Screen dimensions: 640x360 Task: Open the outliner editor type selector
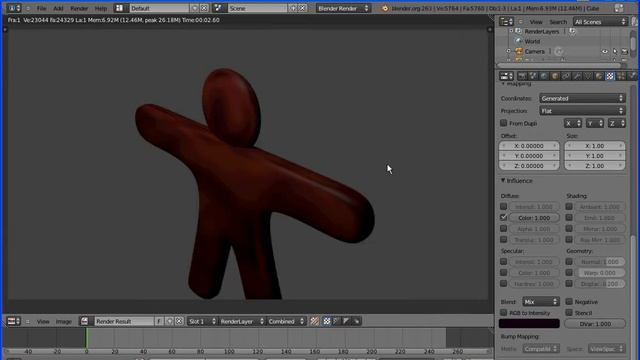(x=507, y=22)
